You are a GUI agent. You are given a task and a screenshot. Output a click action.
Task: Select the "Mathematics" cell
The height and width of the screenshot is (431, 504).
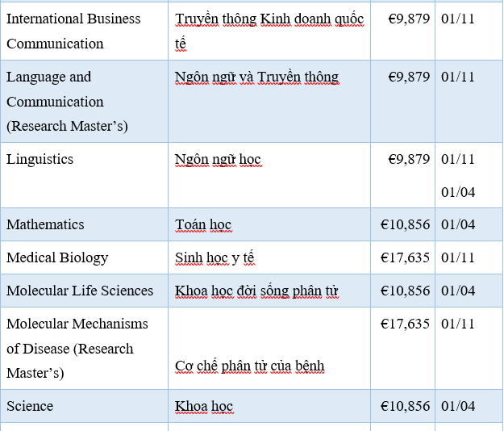45,224
